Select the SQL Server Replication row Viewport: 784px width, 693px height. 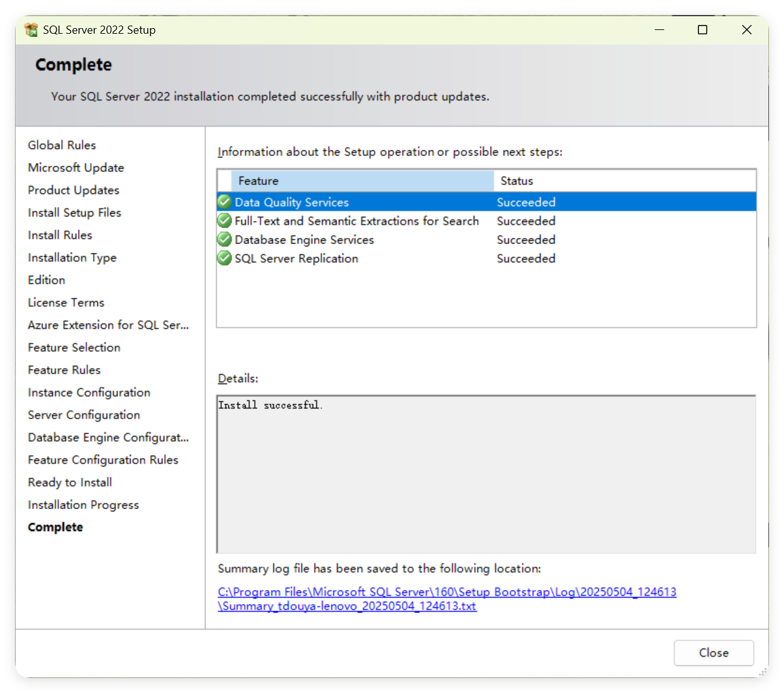tap(486, 258)
